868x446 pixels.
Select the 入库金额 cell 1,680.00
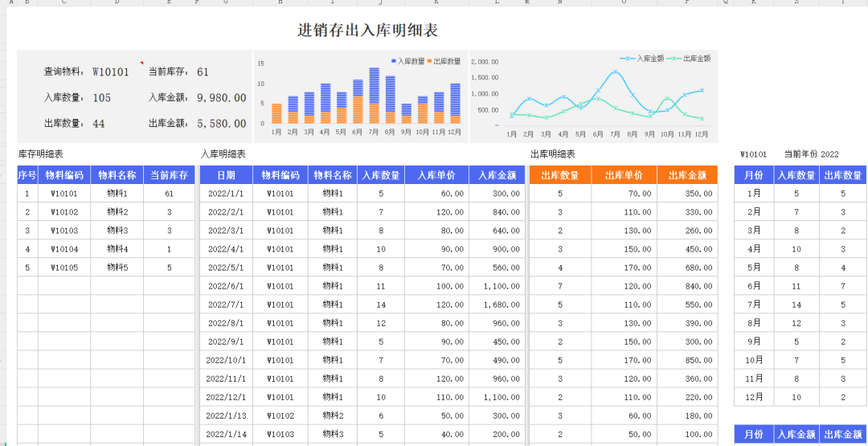coord(497,305)
